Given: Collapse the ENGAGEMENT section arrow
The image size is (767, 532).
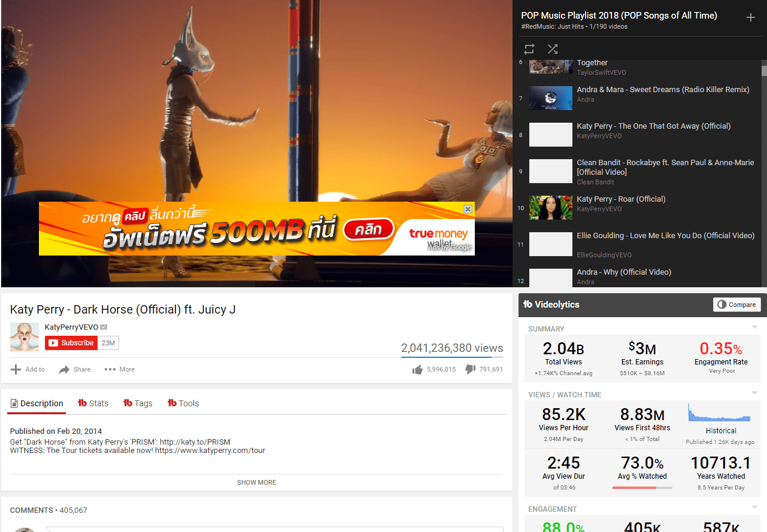Looking at the screenshot, I should [x=754, y=507].
